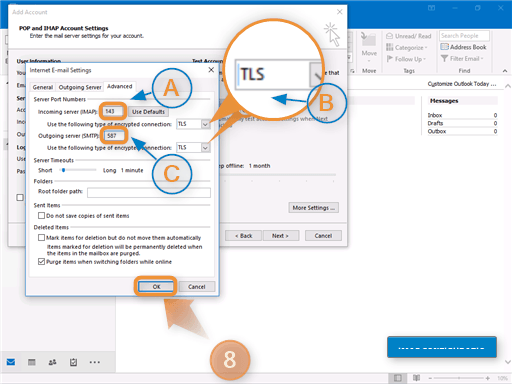Click Use Defaults button
The image size is (512, 384).
[148, 112]
